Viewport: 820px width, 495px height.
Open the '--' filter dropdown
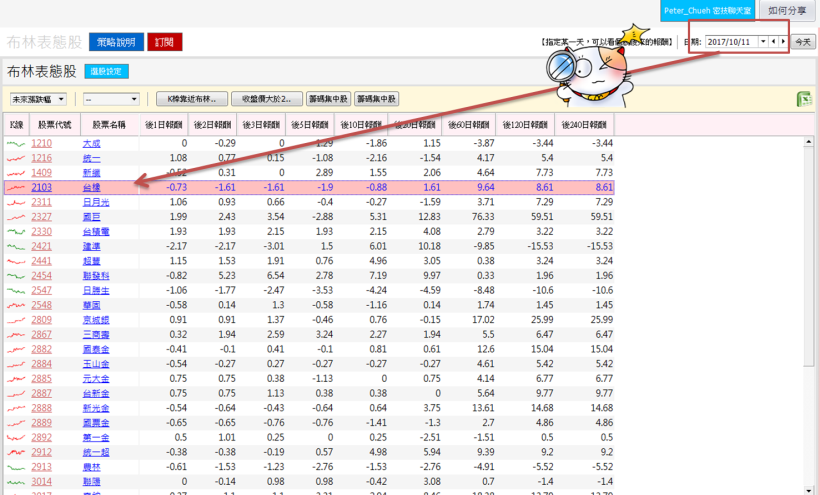111,99
